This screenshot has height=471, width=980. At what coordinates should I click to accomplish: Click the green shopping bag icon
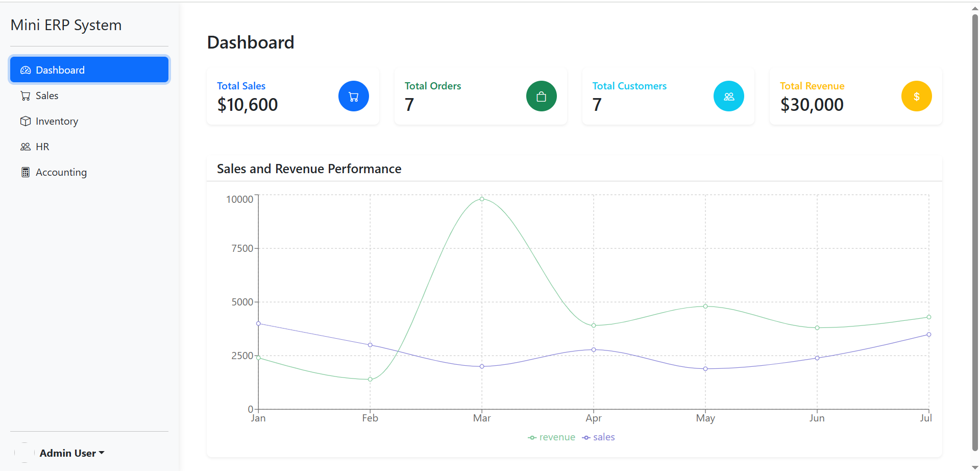[x=541, y=96]
